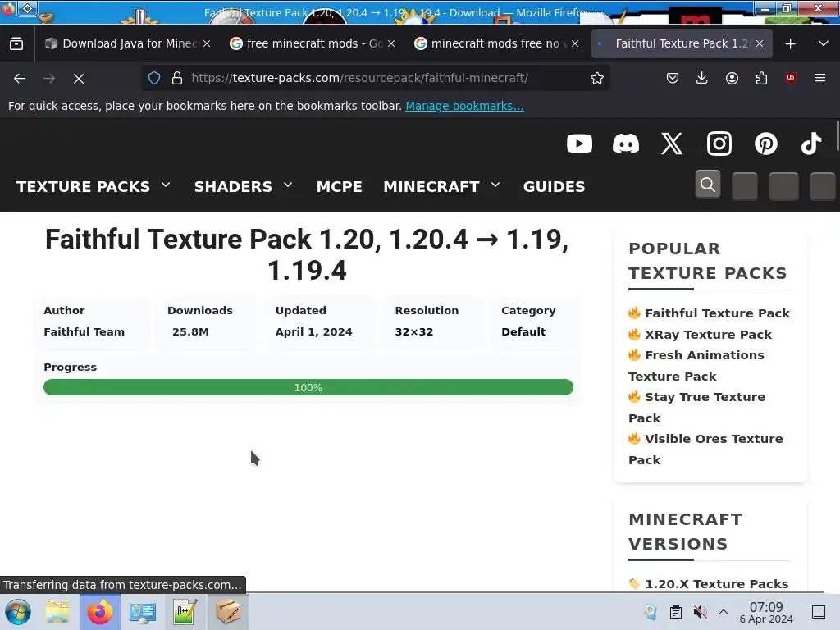This screenshot has width=840, height=630.
Task: Click the page vertical scrollbar thumb
Action: (837, 136)
